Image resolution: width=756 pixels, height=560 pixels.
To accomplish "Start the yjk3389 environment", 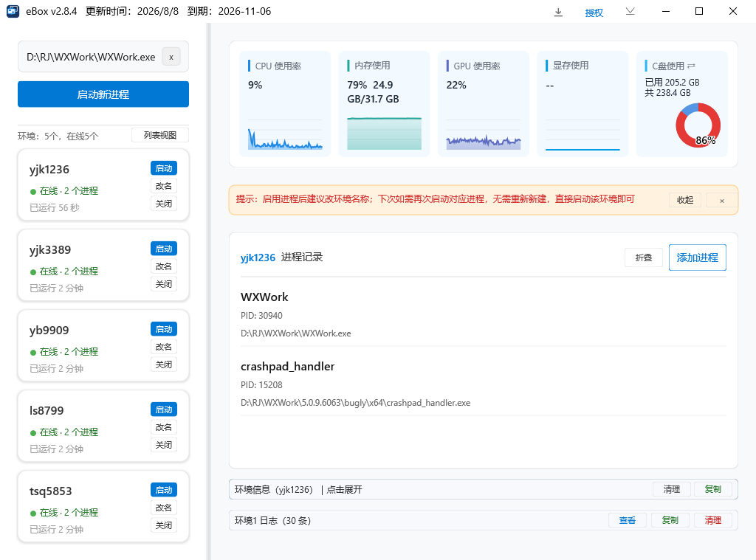I will [164, 249].
